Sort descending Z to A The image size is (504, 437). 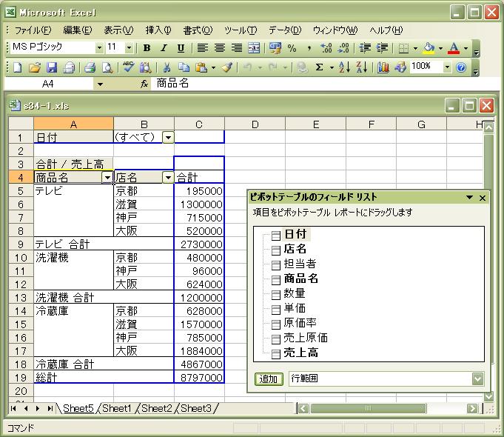click(362, 67)
